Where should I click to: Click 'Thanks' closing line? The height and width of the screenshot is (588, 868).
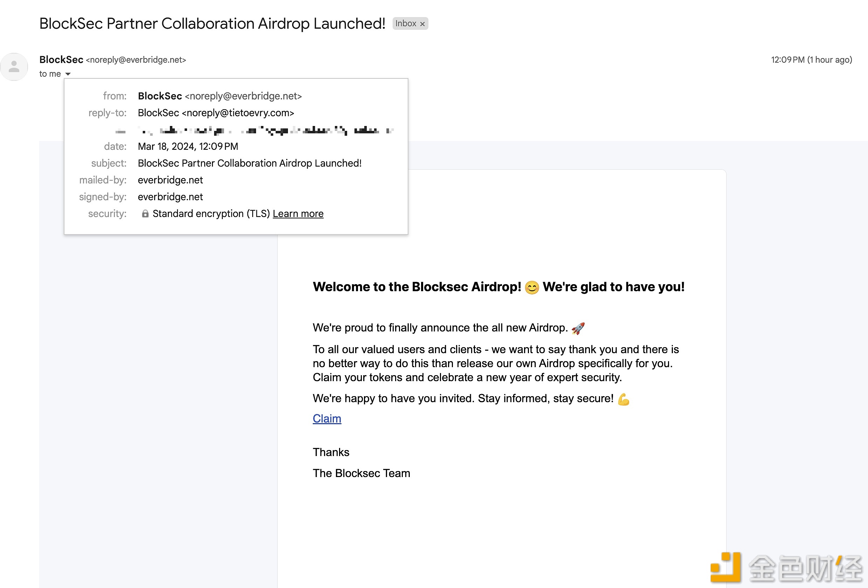click(331, 452)
